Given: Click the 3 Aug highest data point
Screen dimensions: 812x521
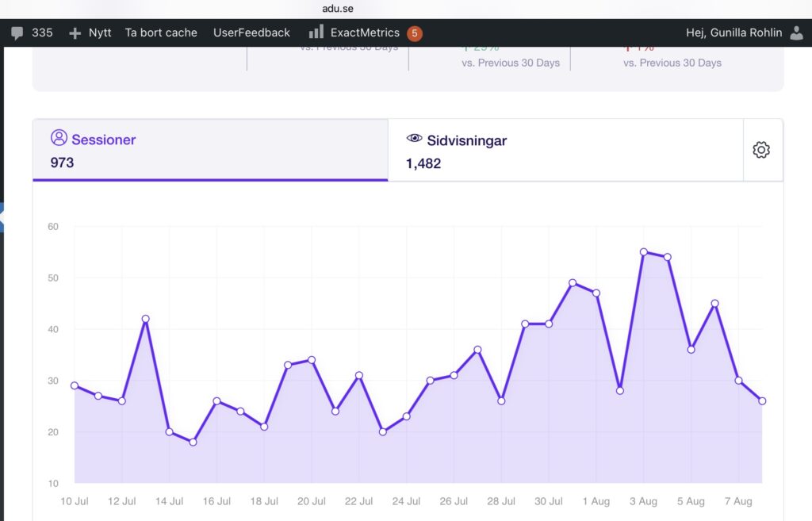Looking at the screenshot, I should coord(644,252).
